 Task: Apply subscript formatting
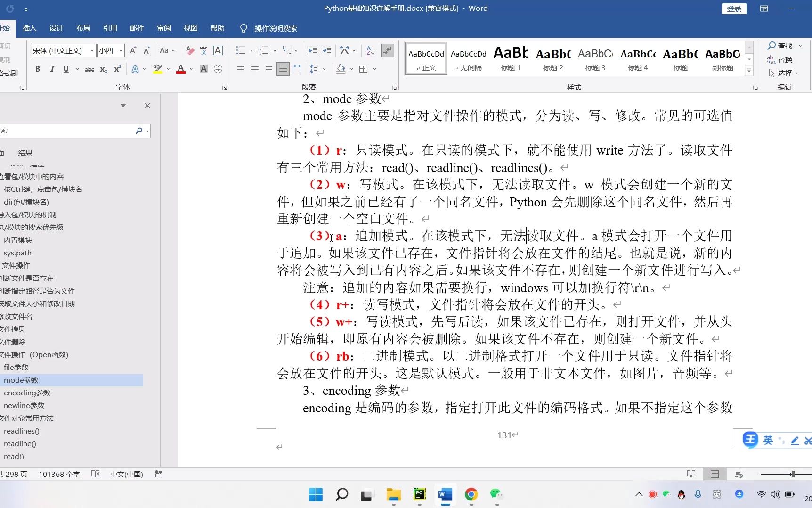point(103,69)
